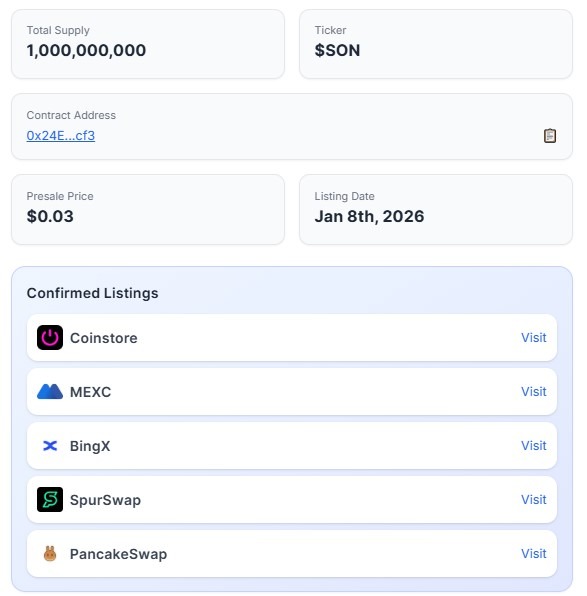
Task: Click the PancakeSwap bunny logo
Action: [x=50, y=553]
